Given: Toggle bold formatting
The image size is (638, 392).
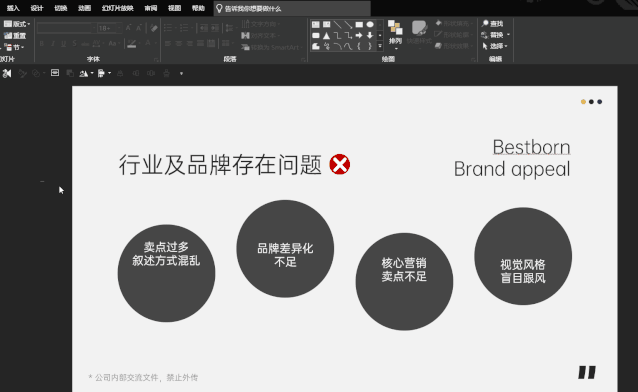Looking at the screenshot, I should (x=42, y=44).
